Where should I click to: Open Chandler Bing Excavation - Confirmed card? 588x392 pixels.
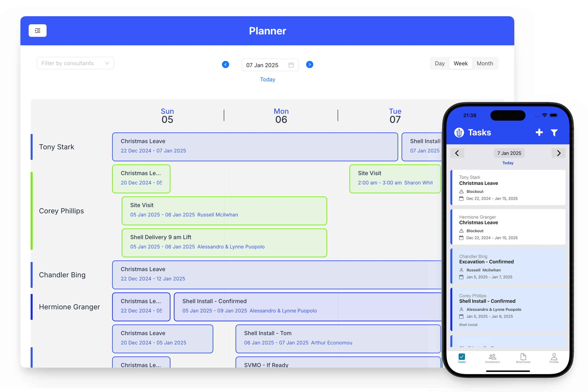[x=508, y=266]
